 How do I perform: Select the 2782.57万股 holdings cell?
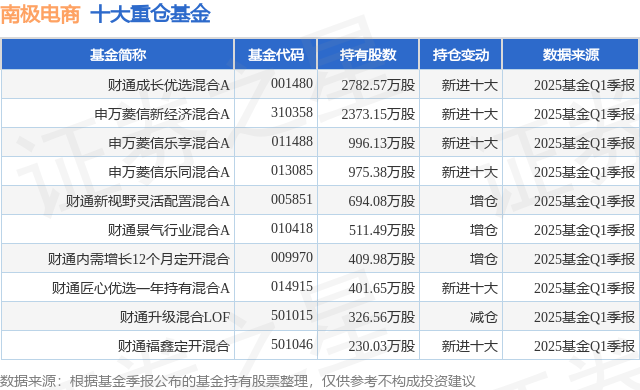(378, 85)
